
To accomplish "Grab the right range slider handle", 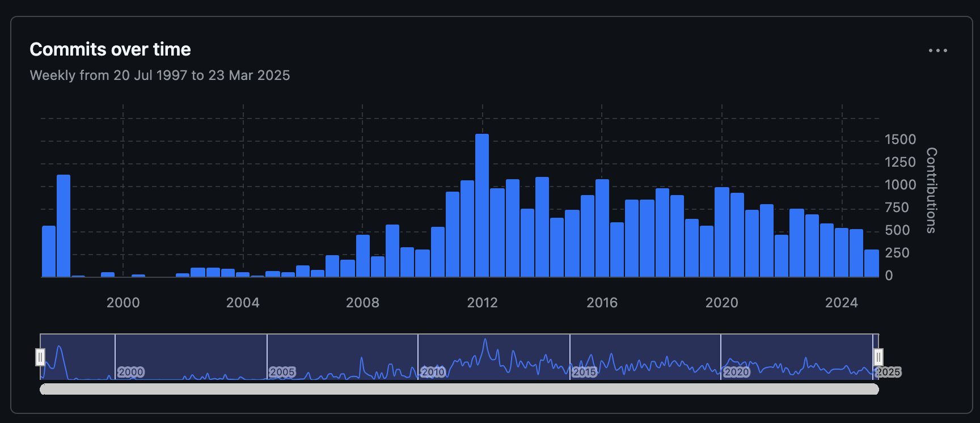I will [x=878, y=357].
